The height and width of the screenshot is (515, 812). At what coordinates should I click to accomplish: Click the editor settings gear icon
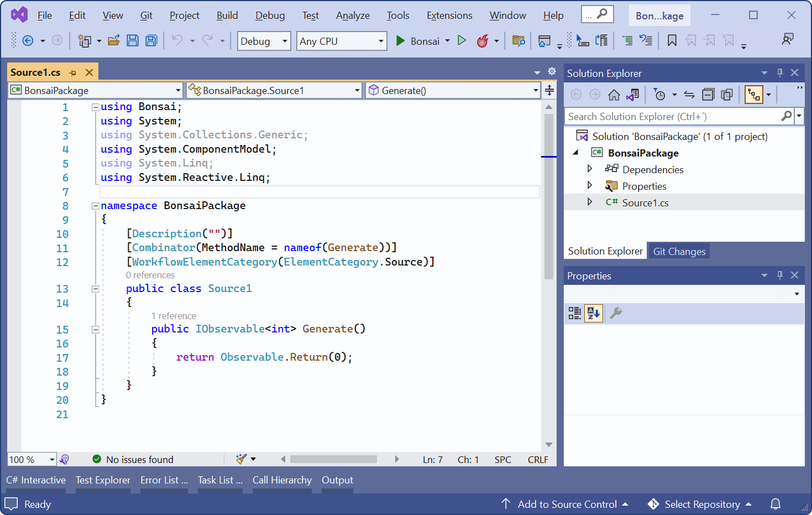tap(552, 71)
